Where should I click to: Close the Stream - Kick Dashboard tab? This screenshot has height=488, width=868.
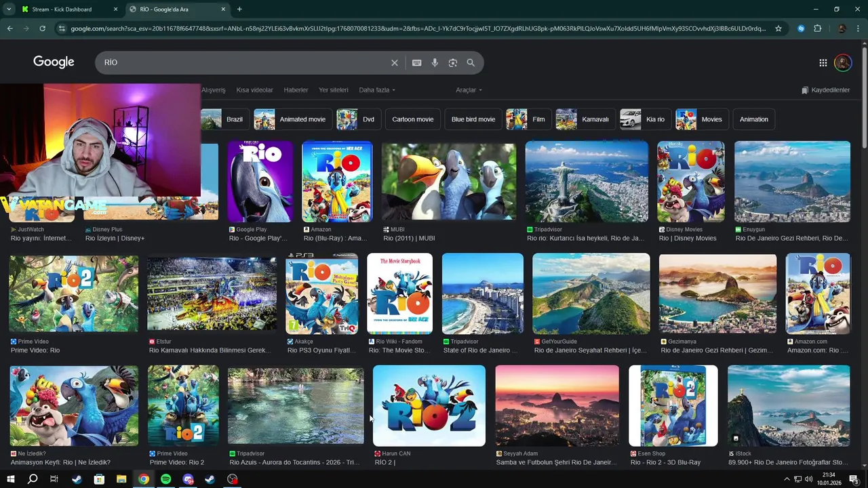coord(115,9)
